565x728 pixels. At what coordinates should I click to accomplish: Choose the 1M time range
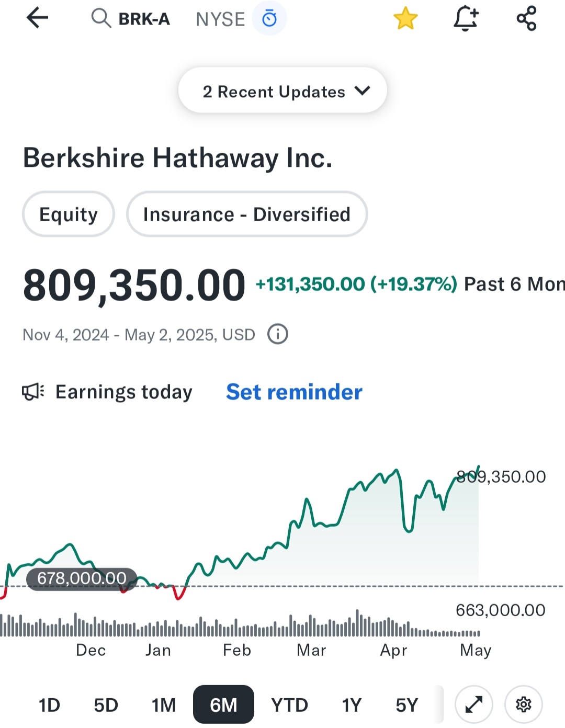[164, 705]
